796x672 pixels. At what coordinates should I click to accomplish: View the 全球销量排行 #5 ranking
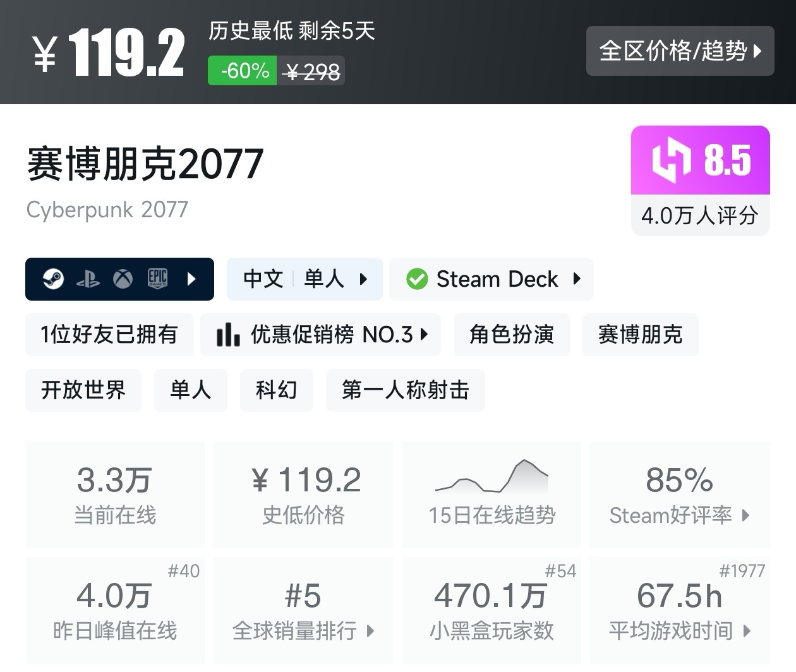(x=303, y=610)
